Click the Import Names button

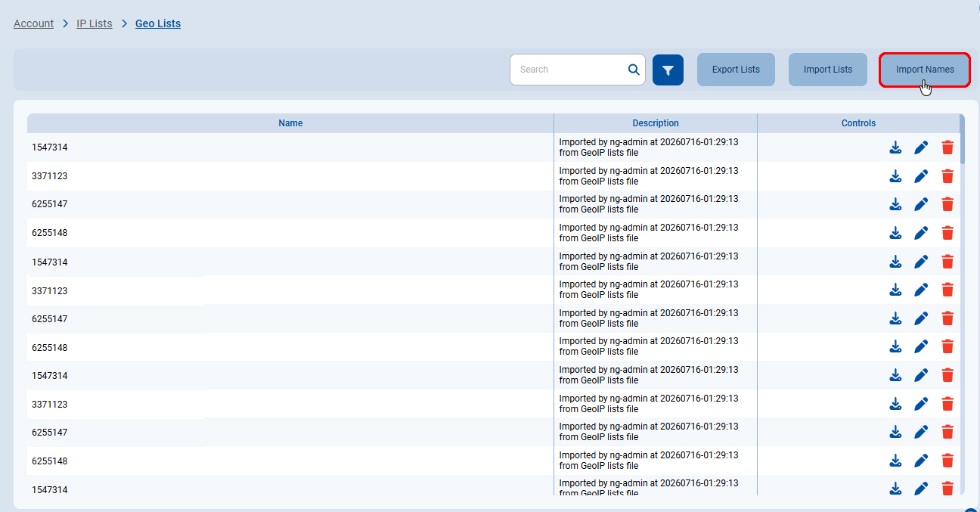click(925, 70)
